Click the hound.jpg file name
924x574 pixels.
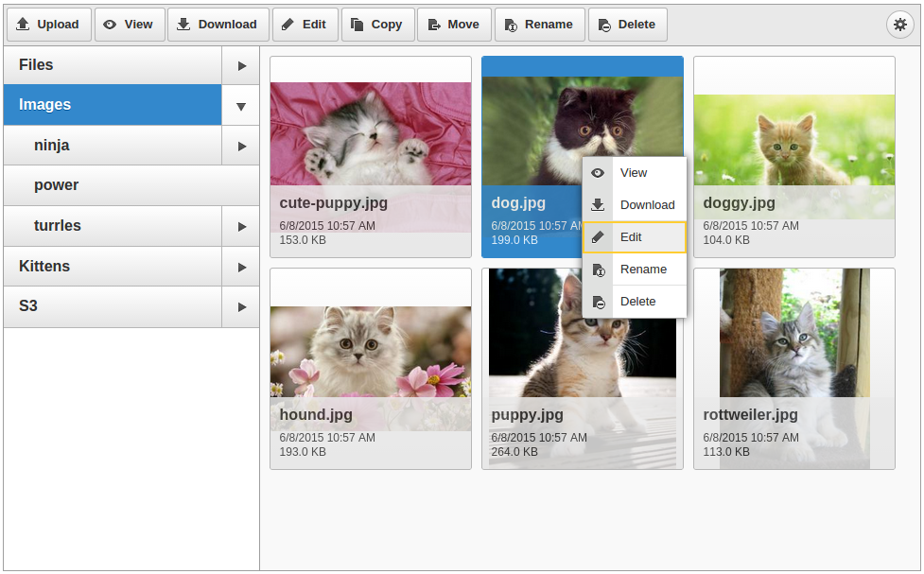(316, 415)
